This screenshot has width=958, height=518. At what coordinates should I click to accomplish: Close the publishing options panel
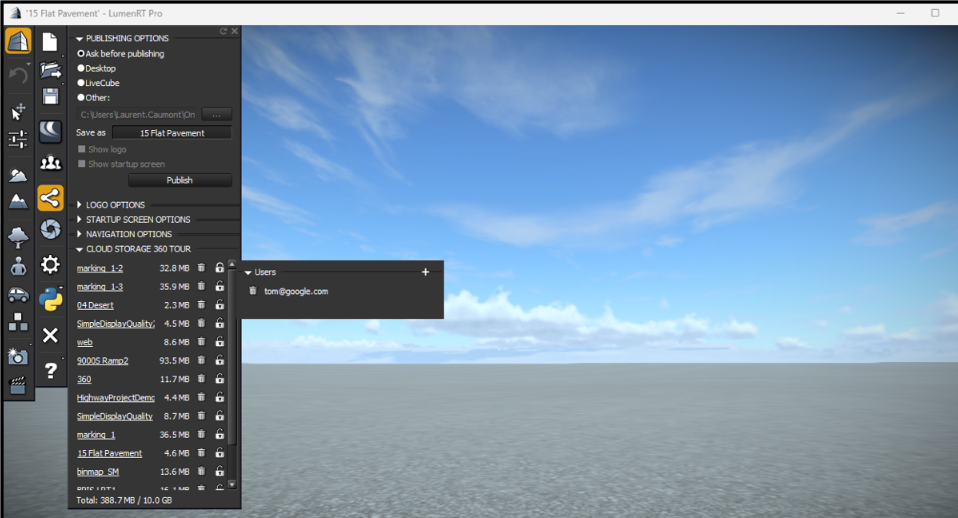[x=234, y=31]
